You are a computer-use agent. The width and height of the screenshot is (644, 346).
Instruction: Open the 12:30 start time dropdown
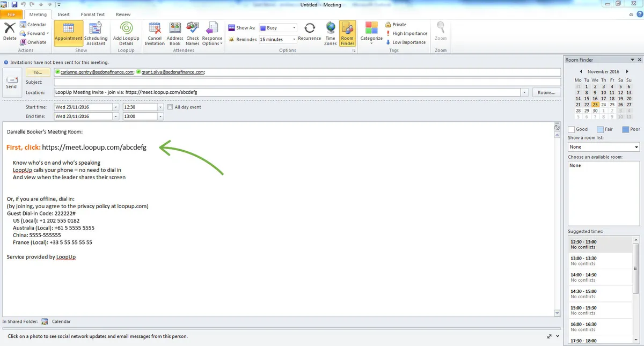(160, 107)
